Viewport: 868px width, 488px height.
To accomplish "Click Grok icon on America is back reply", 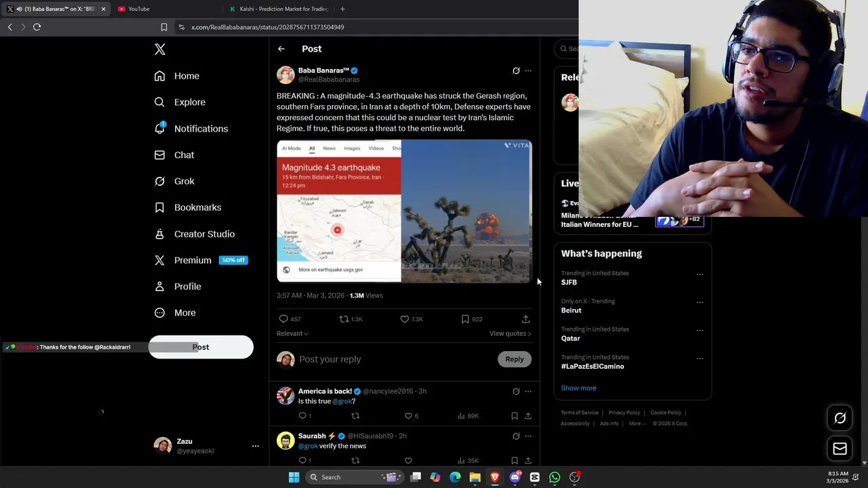I will 516,391.
